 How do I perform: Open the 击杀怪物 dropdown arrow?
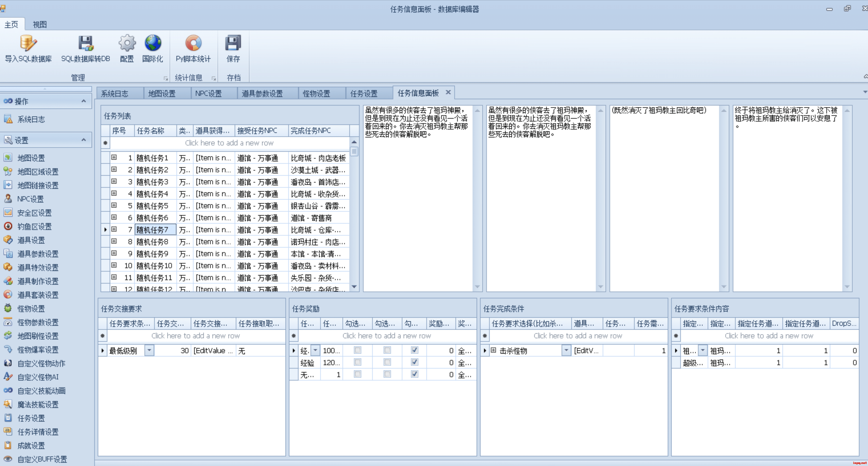[566, 351]
